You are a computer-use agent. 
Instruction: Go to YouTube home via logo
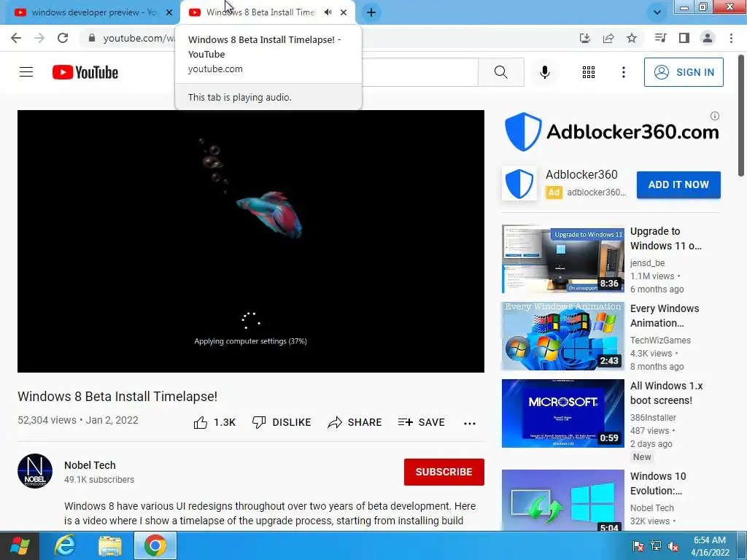pyautogui.click(x=85, y=72)
